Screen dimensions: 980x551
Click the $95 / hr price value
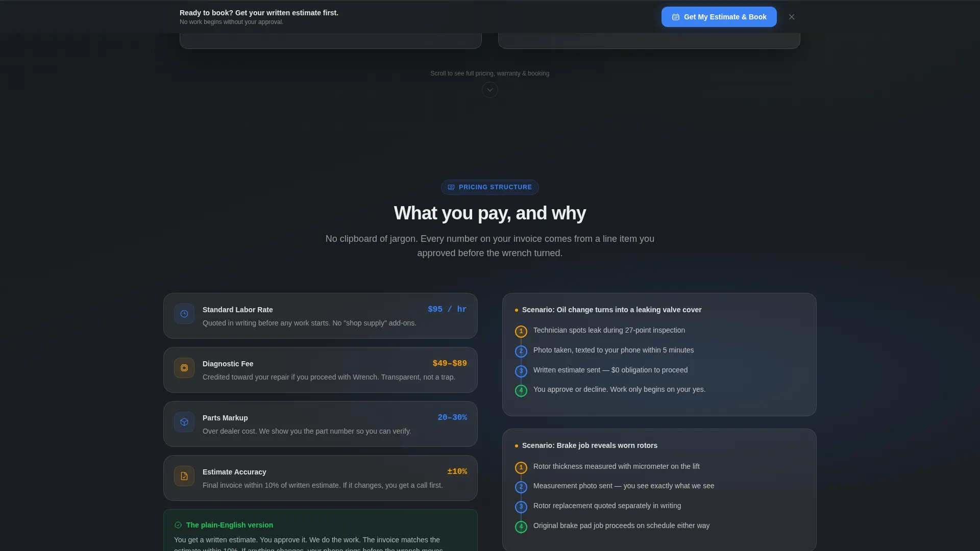(447, 309)
